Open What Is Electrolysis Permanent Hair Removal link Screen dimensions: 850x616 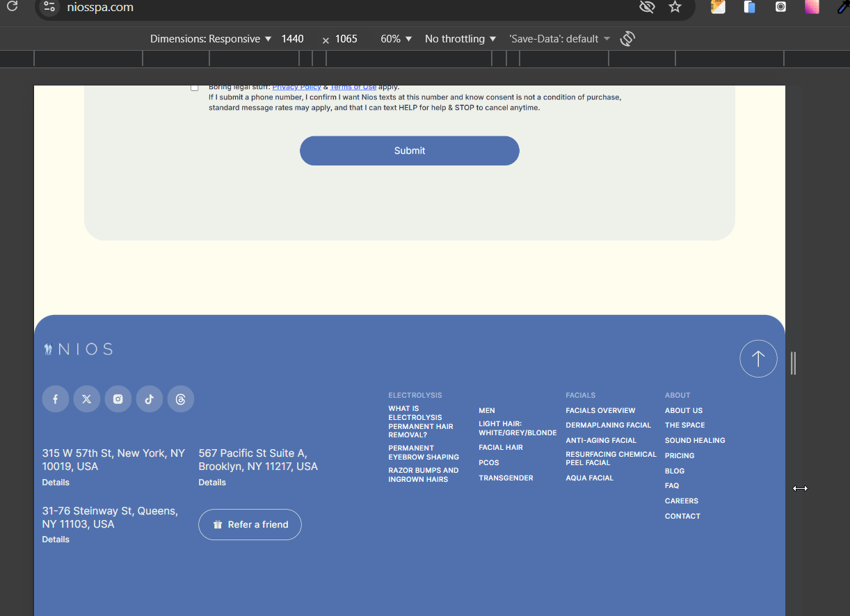[x=421, y=422]
